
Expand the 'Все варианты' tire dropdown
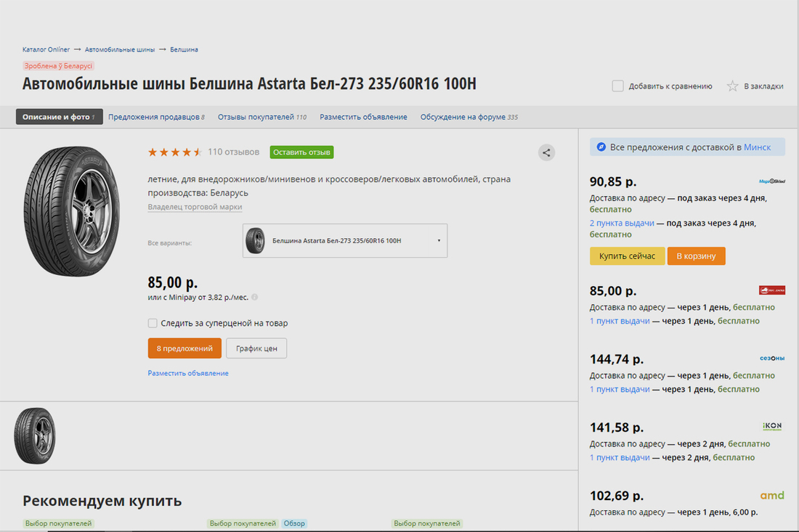point(345,240)
